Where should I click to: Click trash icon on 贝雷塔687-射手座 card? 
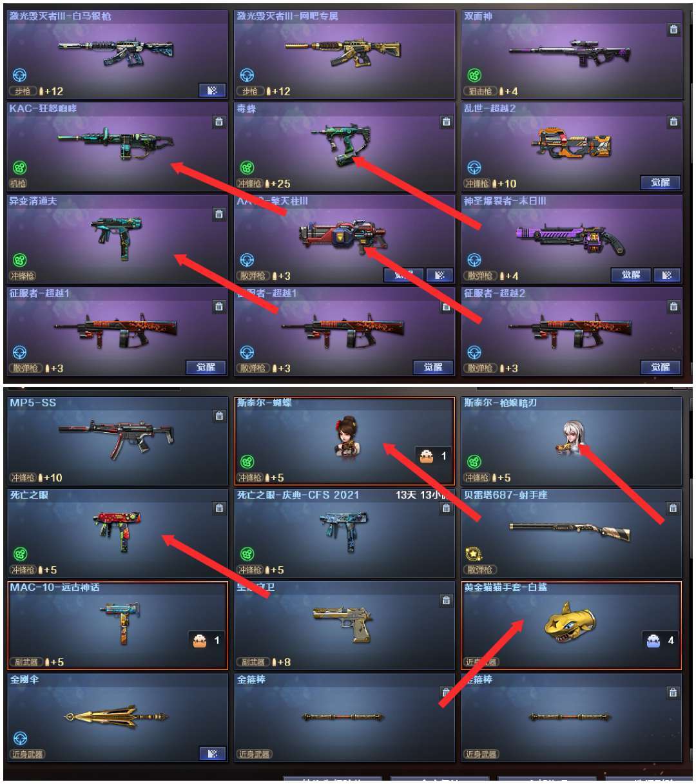[x=673, y=508]
